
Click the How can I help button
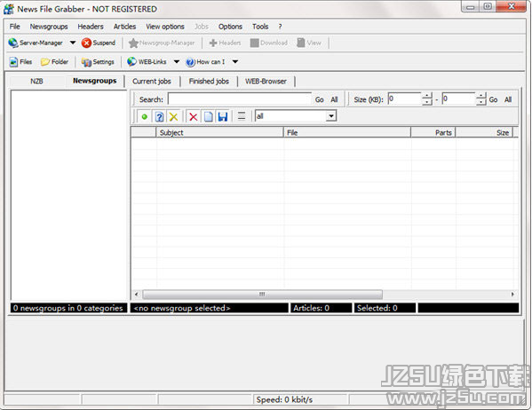(x=206, y=62)
